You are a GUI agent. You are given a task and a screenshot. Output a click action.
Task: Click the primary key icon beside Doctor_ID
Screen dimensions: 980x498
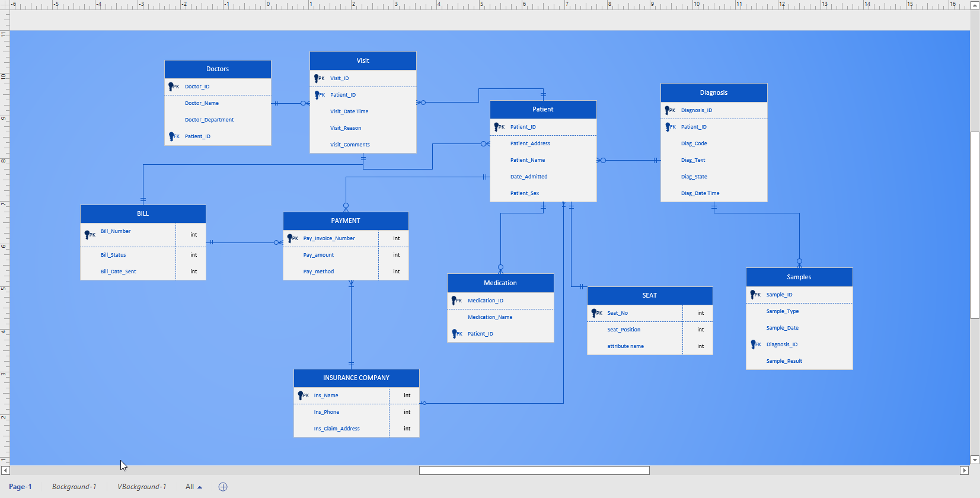171,87
